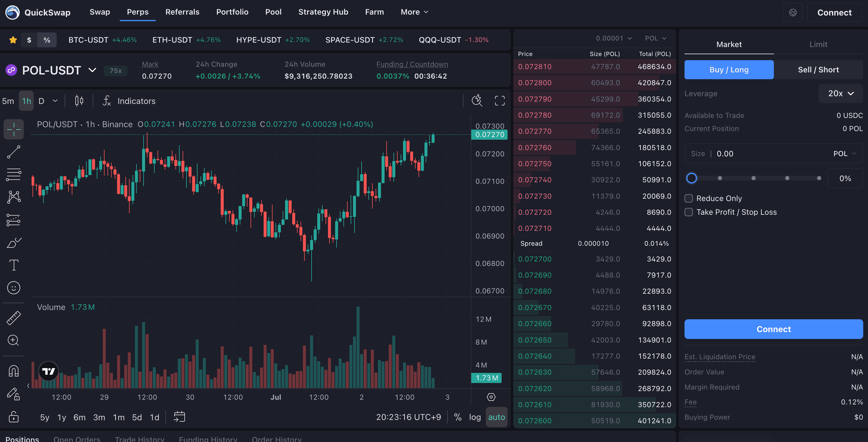
Task: Enter fullscreen chart mode
Action: pos(500,100)
